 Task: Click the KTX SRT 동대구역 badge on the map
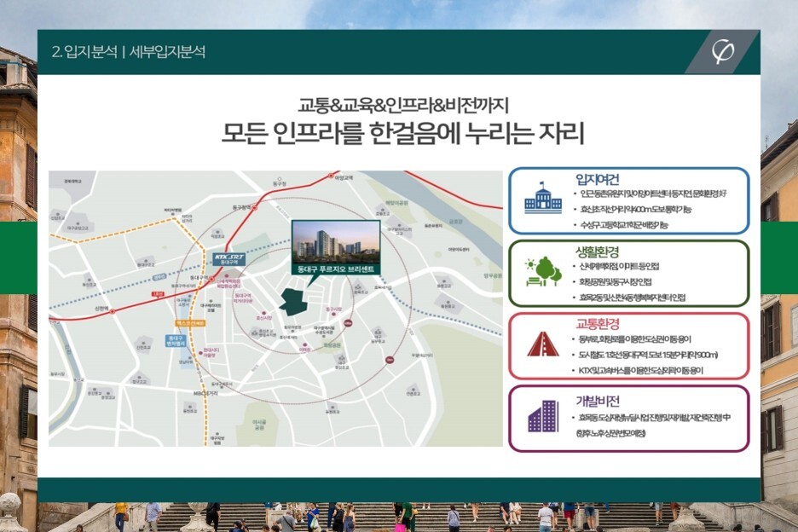pyautogui.click(x=229, y=258)
